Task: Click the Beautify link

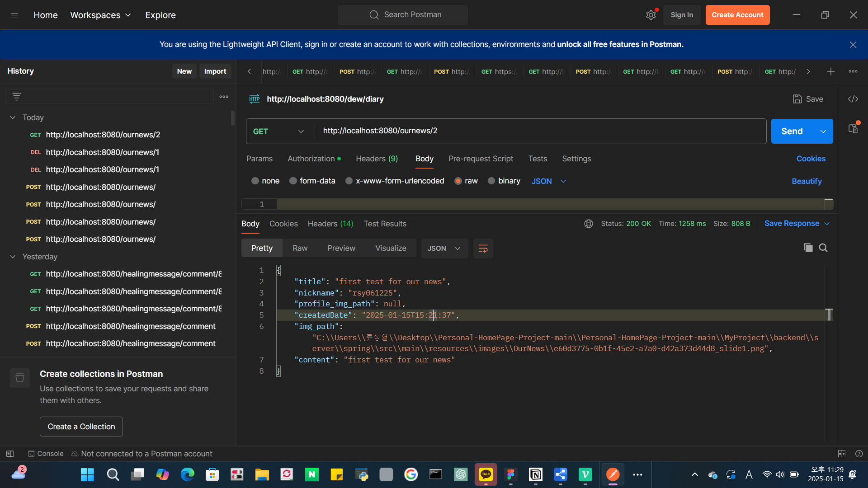Action: 807,181
